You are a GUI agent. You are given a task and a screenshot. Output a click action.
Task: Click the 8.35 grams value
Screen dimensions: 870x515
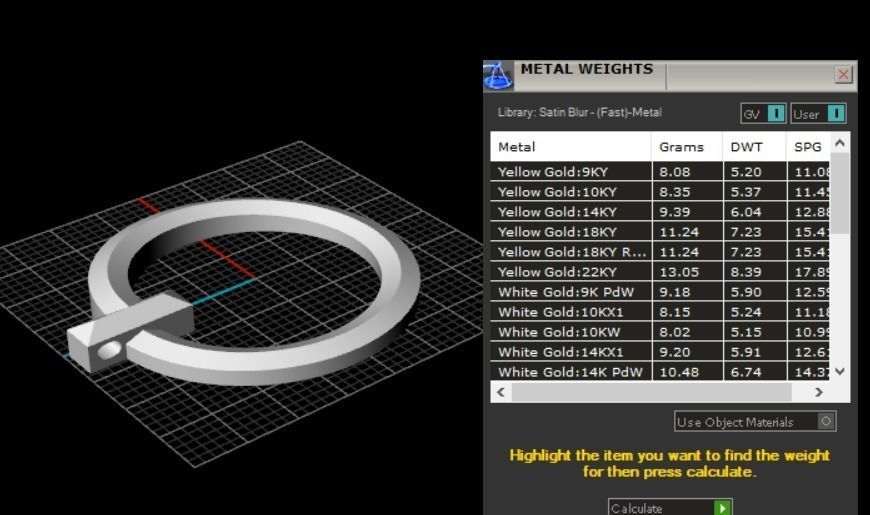(x=675, y=192)
